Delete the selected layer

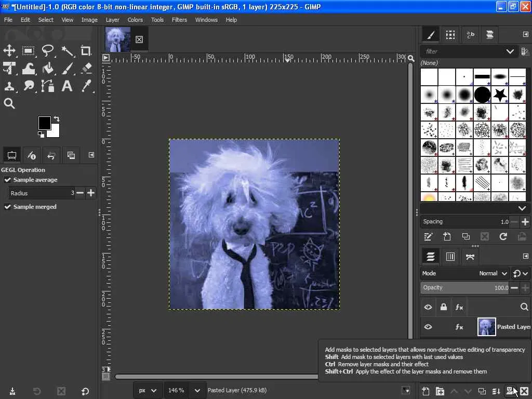(524, 391)
